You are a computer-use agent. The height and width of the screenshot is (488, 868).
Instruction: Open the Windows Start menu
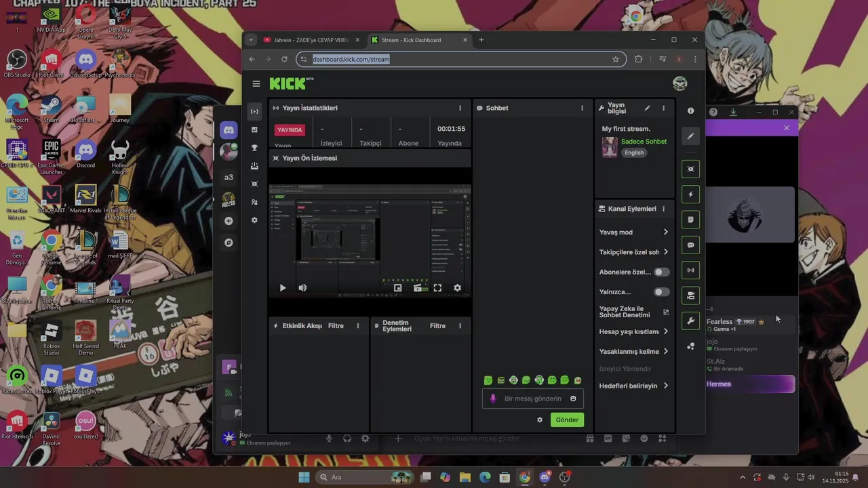point(304,477)
